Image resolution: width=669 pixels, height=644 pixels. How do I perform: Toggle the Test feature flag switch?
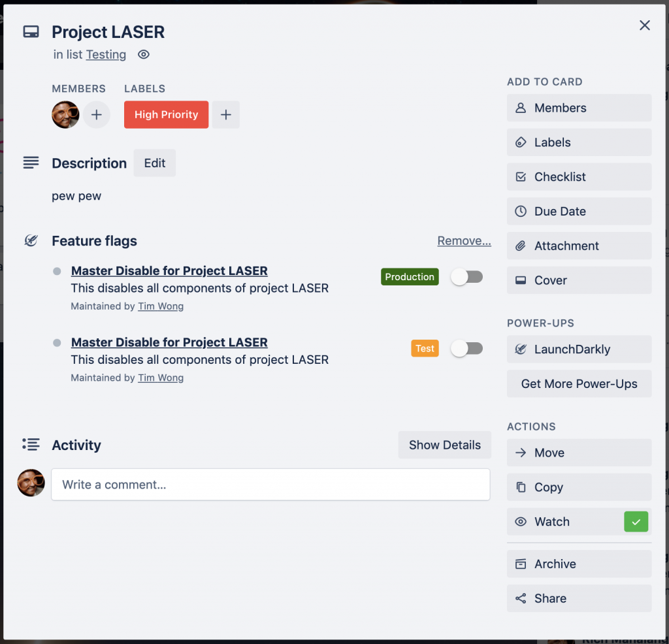[466, 348]
